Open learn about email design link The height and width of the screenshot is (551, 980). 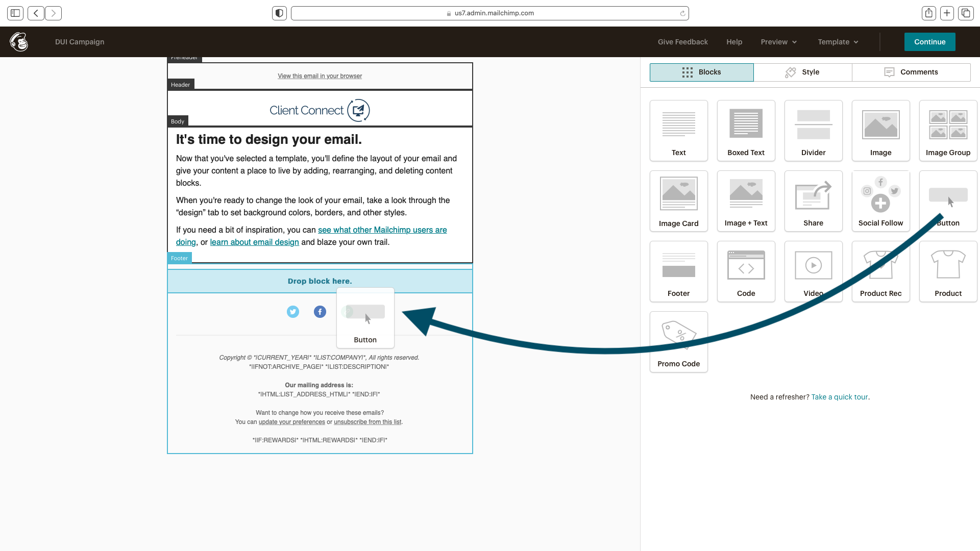(x=254, y=242)
